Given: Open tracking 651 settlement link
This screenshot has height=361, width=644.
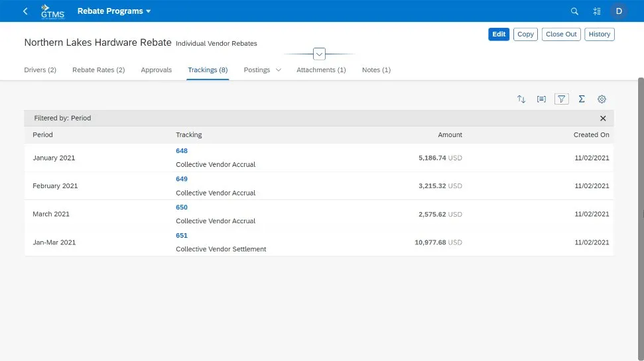Looking at the screenshot, I should coord(182,236).
